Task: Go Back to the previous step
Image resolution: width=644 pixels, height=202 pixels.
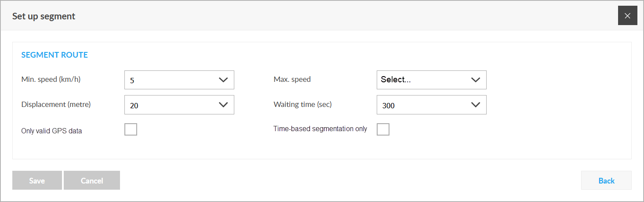Action: 606,180
